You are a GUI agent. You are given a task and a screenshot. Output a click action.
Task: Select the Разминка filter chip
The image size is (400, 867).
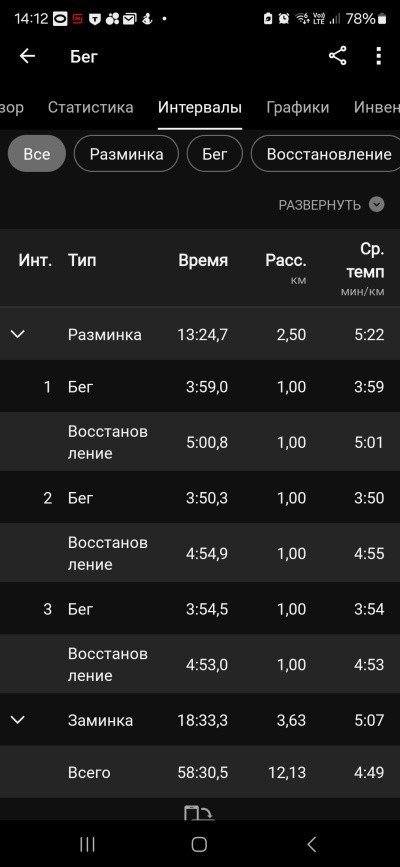pos(126,154)
